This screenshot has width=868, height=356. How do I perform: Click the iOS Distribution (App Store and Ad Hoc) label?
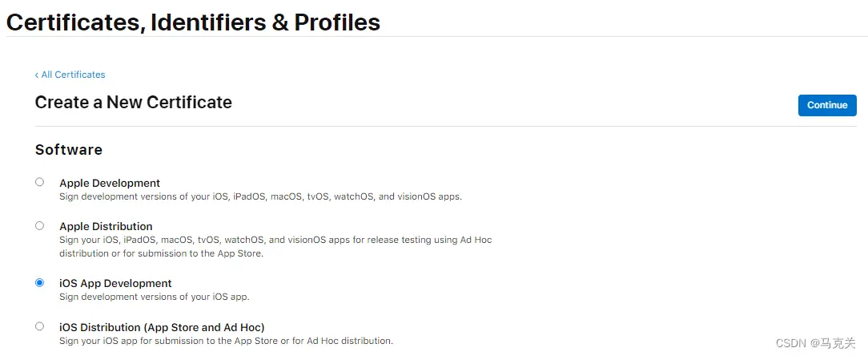click(162, 327)
